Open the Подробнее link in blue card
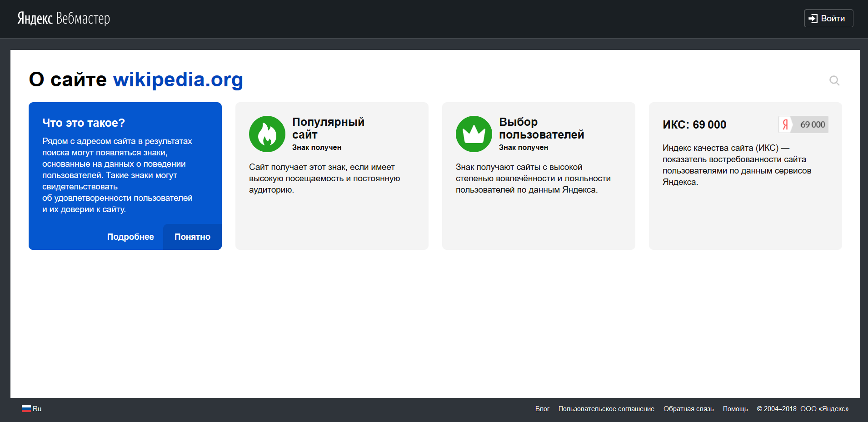Screen dimensions: 868x422 [x=130, y=237]
